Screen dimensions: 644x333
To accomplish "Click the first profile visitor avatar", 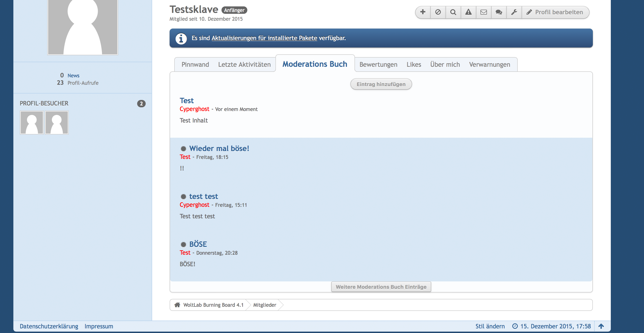I will click(32, 123).
